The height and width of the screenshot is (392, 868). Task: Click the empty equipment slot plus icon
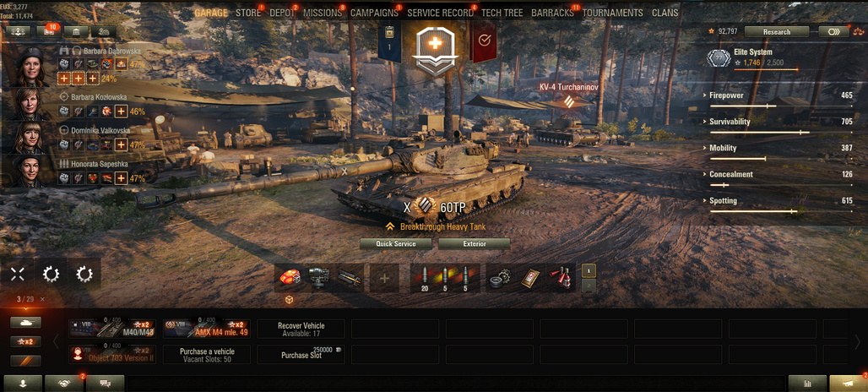(x=384, y=278)
